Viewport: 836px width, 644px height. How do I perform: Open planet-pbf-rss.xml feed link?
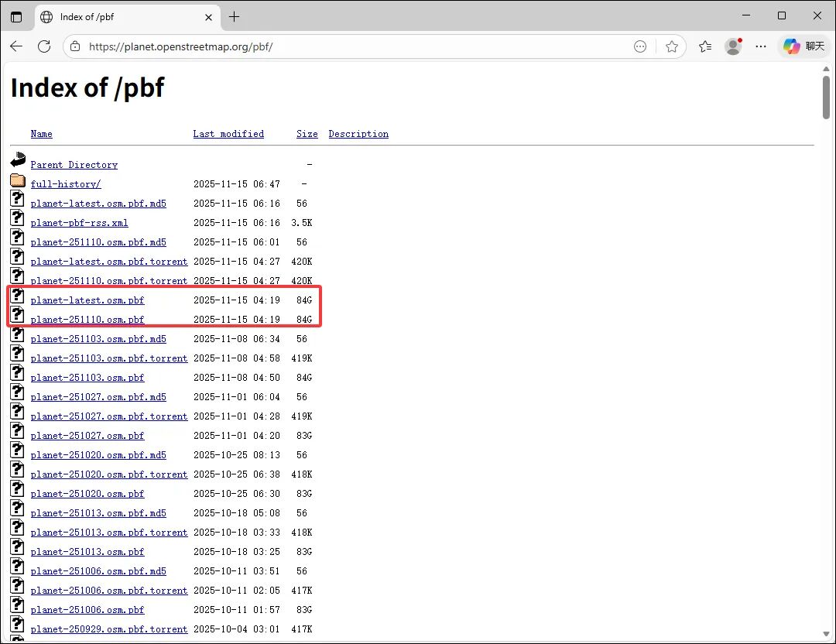pos(80,223)
